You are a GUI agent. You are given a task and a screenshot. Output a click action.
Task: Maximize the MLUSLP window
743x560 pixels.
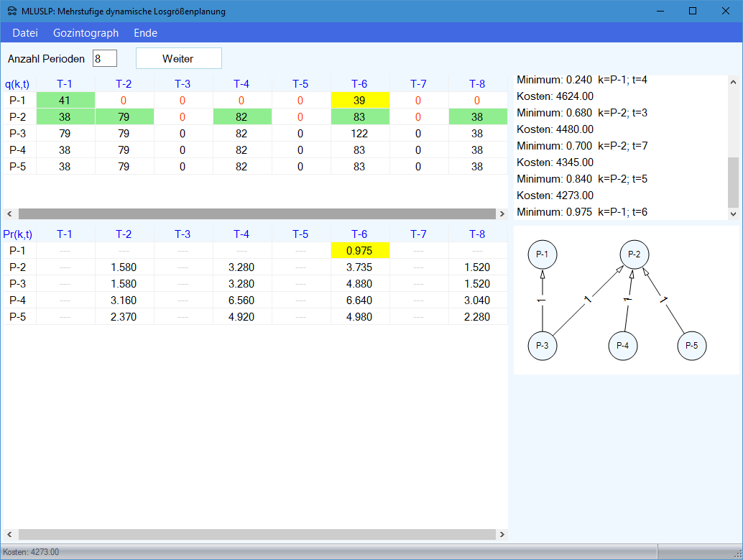coord(693,11)
